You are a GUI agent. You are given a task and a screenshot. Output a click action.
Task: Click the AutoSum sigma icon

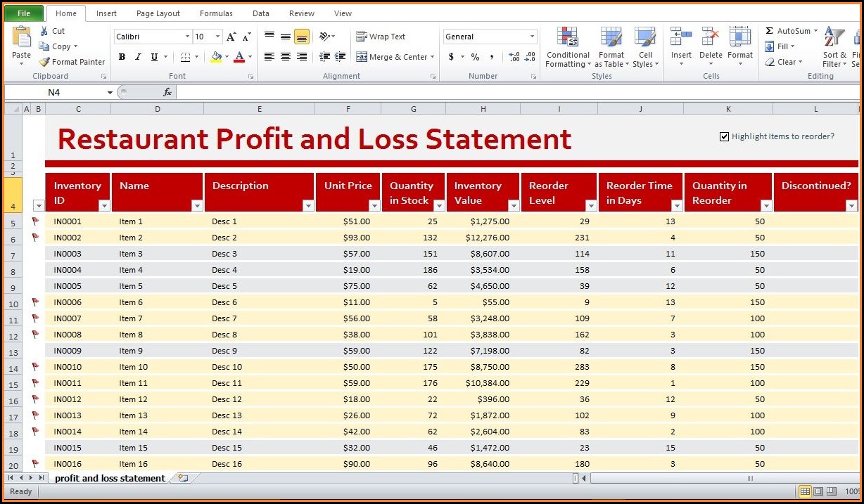769,31
